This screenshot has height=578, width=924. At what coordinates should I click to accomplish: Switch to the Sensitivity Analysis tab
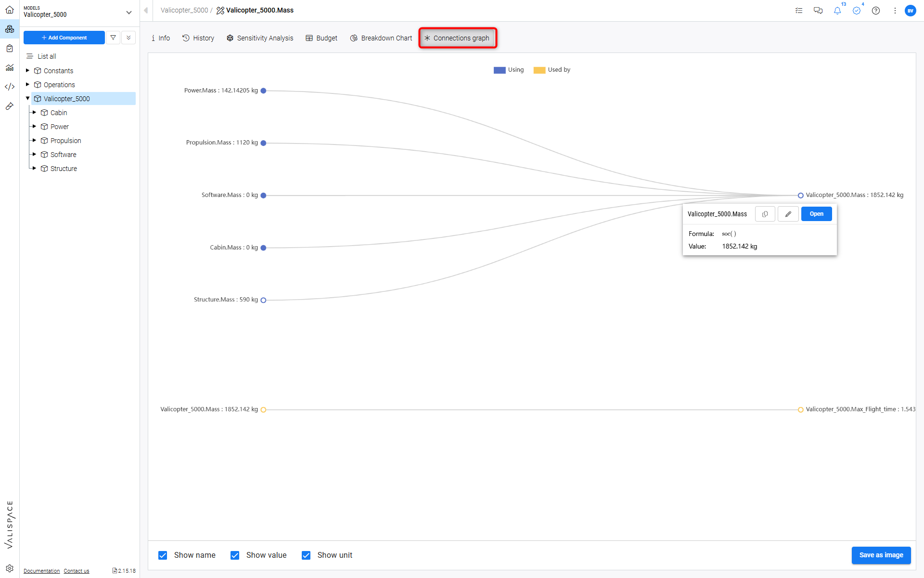point(260,38)
